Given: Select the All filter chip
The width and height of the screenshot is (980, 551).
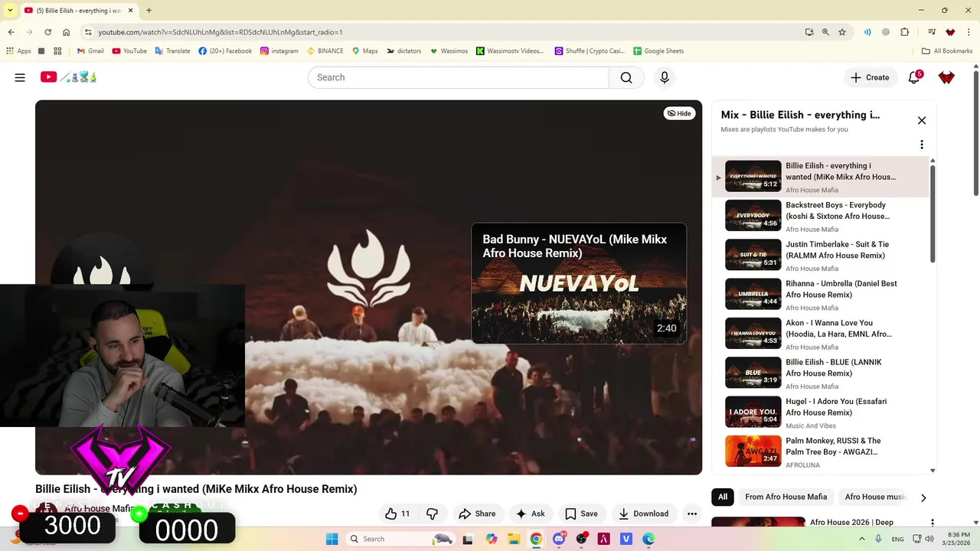Looking at the screenshot, I should [x=722, y=497].
